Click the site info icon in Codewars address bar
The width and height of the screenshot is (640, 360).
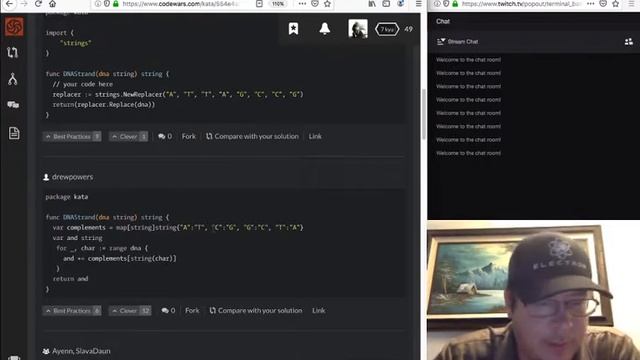tap(98, 4)
